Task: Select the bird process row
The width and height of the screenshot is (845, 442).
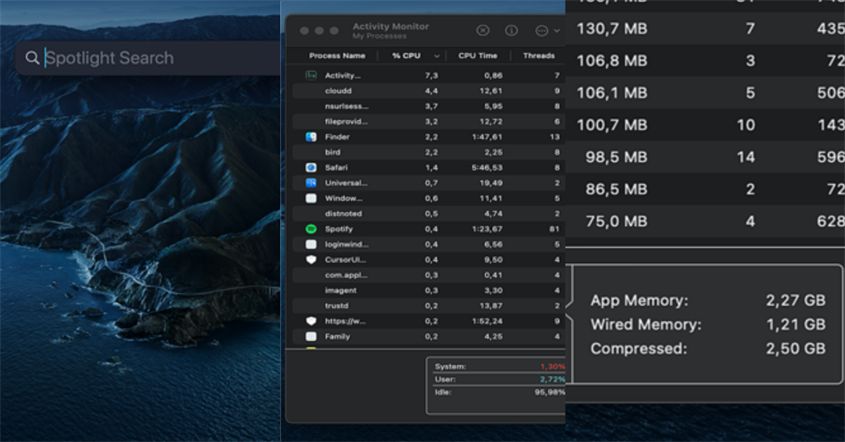Action: click(x=428, y=152)
